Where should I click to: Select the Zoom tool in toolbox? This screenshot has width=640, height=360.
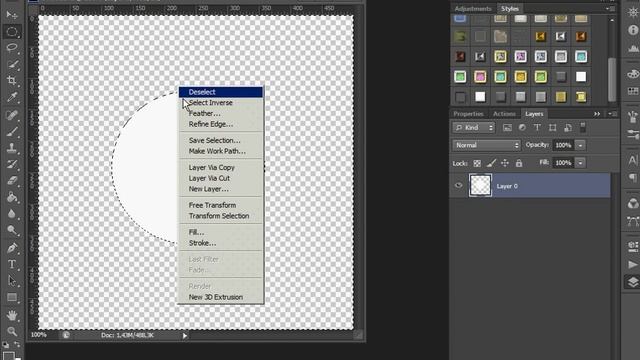pos(12,331)
